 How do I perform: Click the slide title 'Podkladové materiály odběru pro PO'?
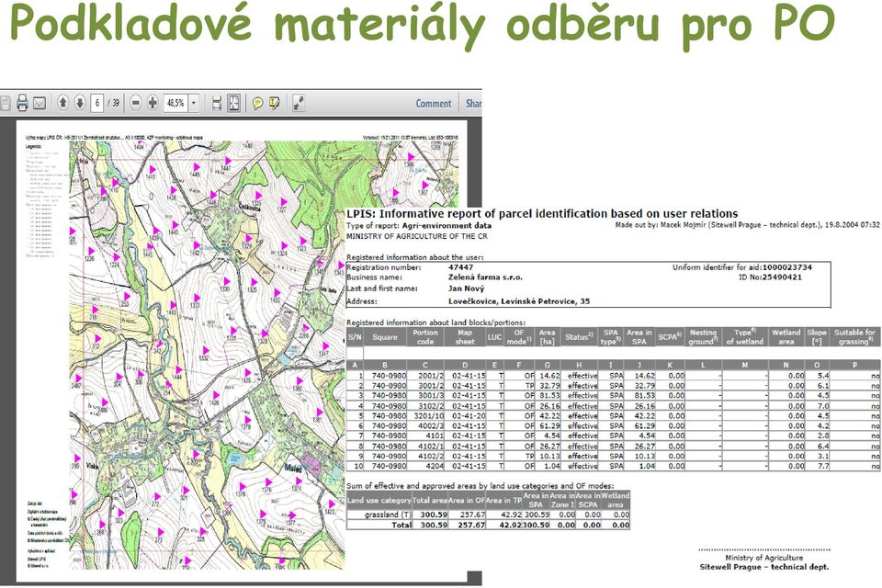click(x=422, y=26)
